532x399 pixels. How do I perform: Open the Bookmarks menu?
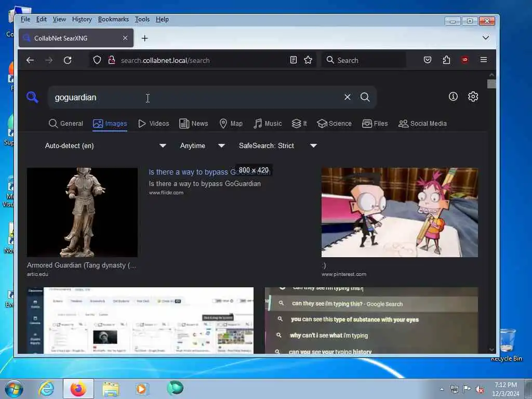coord(113,19)
